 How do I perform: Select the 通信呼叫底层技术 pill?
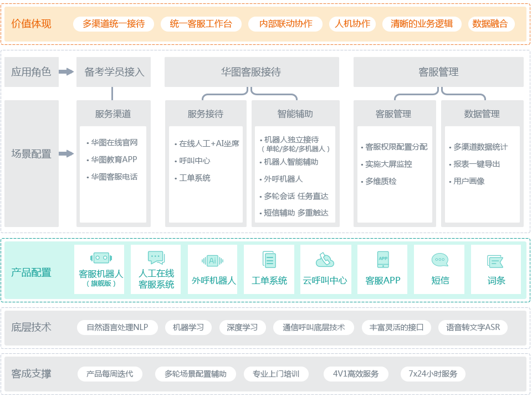pyautogui.click(x=314, y=327)
